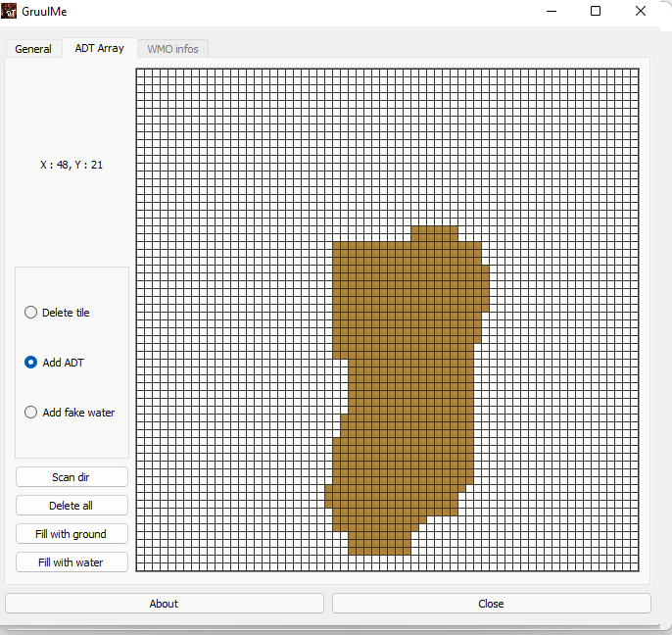Viewport: 672px width, 635px height.
Task: Close the window with the title bar X
Action: pos(641,12)
